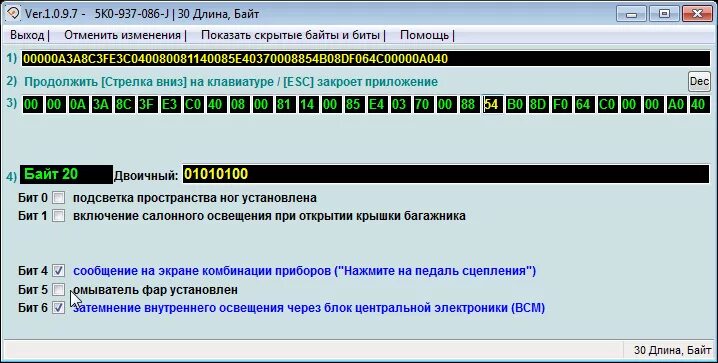Click the instruction text Продолжить [Стрелка вниз]
Viewport: 718px width, 363px height.
pos(231,82)
